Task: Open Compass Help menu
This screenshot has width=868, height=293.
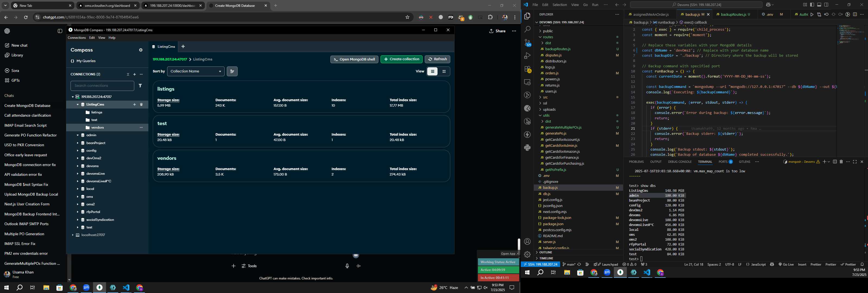Action: (112, 38)
